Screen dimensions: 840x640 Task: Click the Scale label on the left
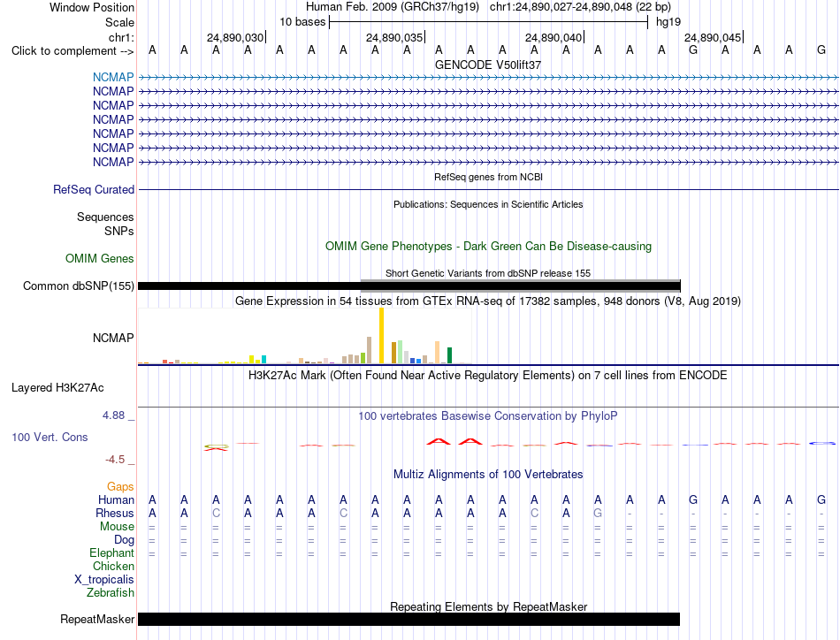click(119, 22)
